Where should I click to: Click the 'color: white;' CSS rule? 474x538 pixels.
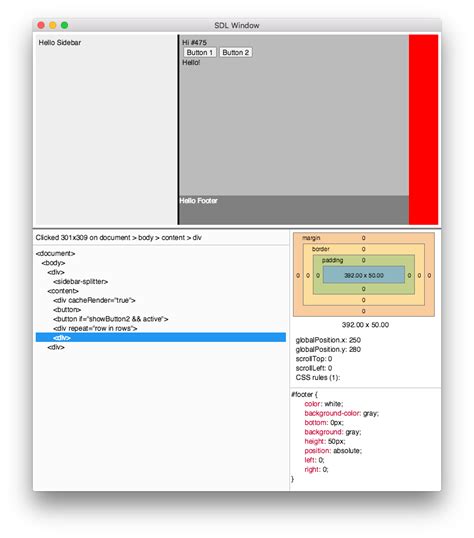click(x=324, y=404)
